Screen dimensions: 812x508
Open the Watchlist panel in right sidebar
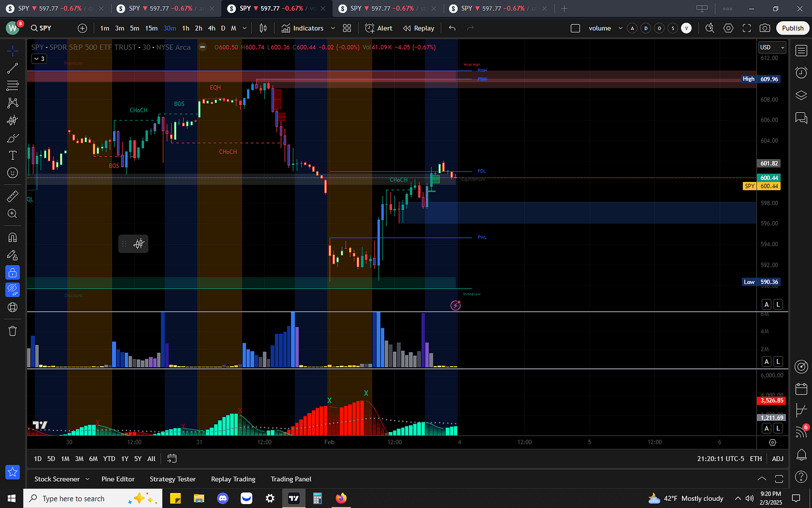click(801, 51)
